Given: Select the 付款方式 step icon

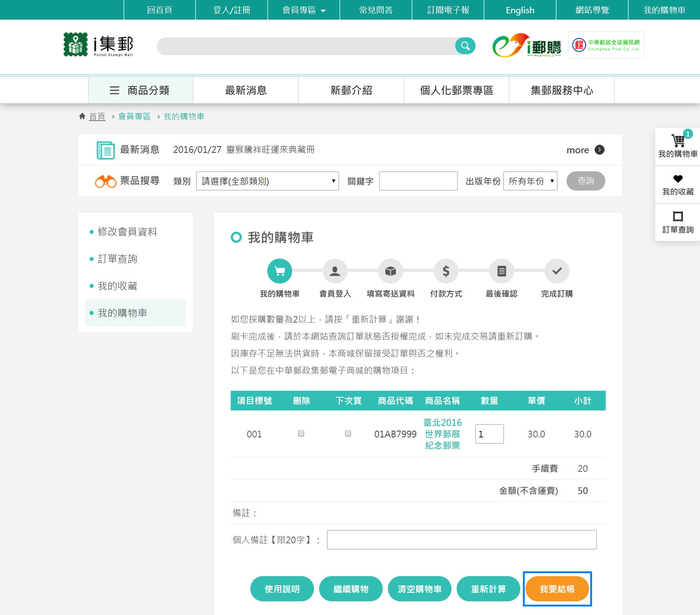Looking at the screenshot, I should 446,271.
